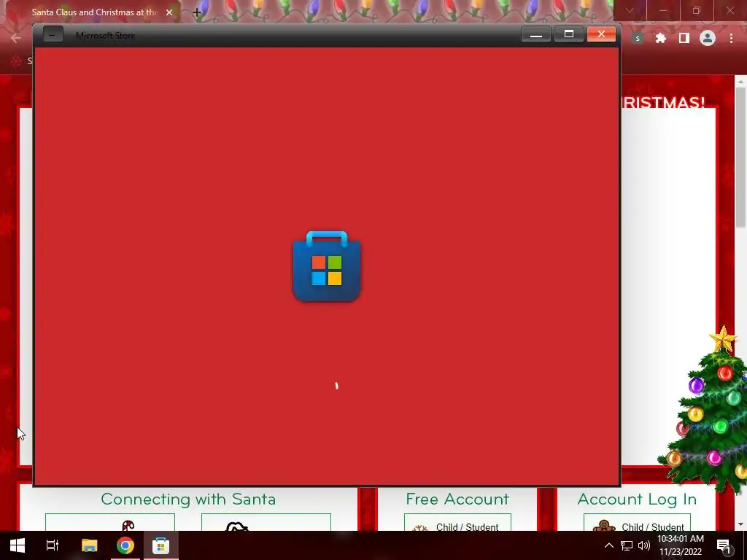Click the Free Account heading
Screen dimensions: 747x560
coord(457,499)
